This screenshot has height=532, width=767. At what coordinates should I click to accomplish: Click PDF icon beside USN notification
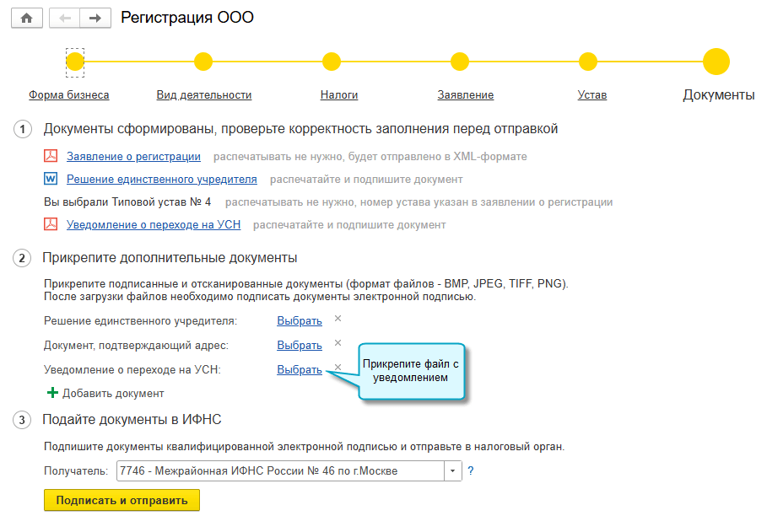click(x=51, y=224)
